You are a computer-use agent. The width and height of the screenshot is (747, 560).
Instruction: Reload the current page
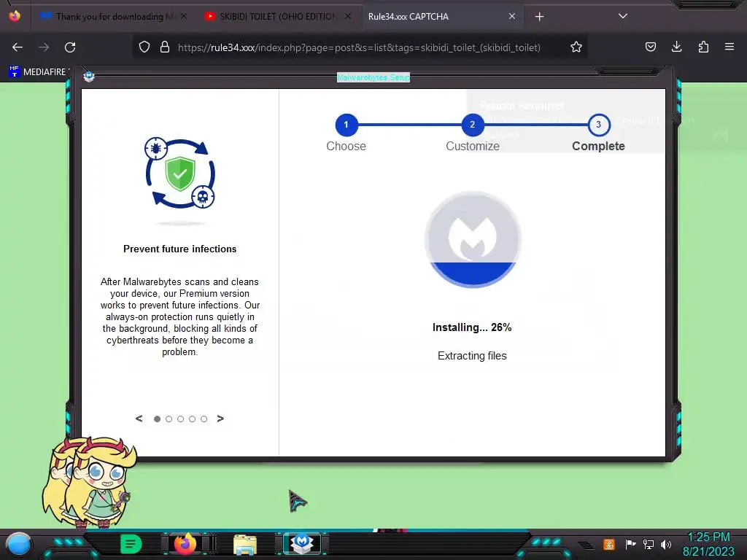click(70, 47)
